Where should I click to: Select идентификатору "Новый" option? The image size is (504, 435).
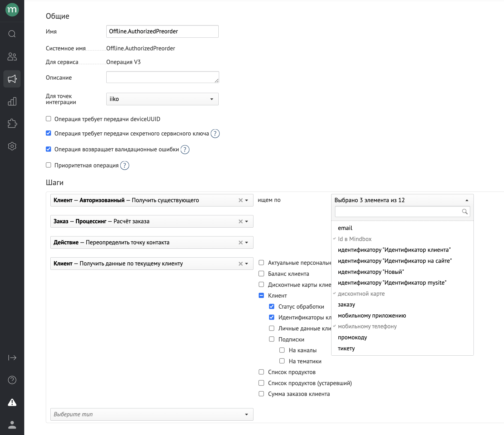tap(402, 272)
